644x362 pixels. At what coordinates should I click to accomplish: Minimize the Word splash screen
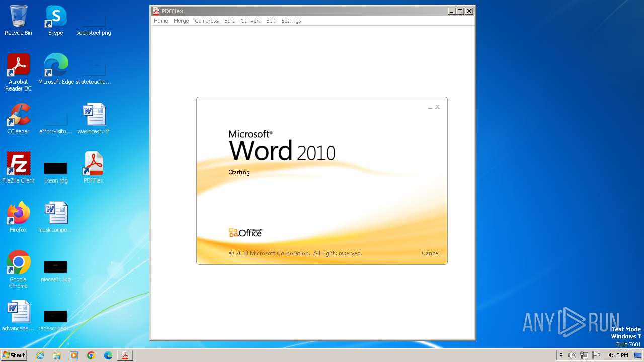pyautogui.click(x=430, y=107)
